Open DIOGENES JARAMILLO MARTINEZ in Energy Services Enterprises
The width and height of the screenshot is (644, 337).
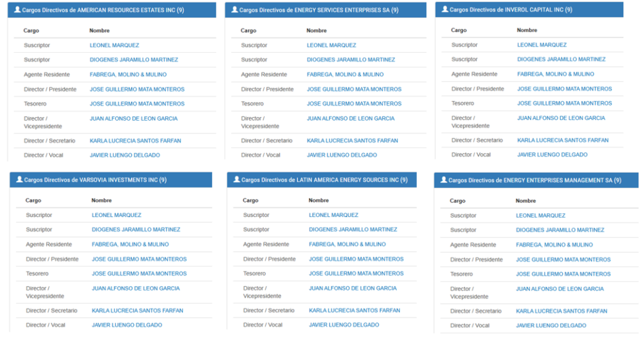pos(351,60)
